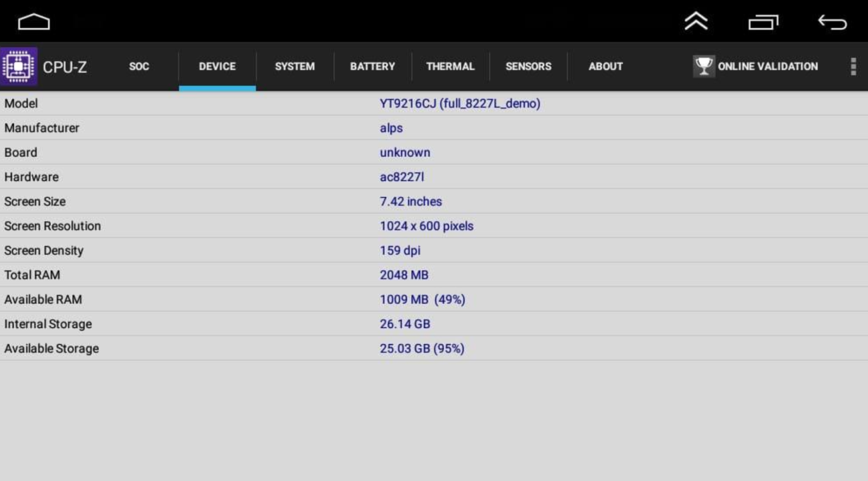The height and width of the screenshot is (481, 868).
Task: Tap the Android home button icon
Action: pyautogui.click(x=34, y=22)
